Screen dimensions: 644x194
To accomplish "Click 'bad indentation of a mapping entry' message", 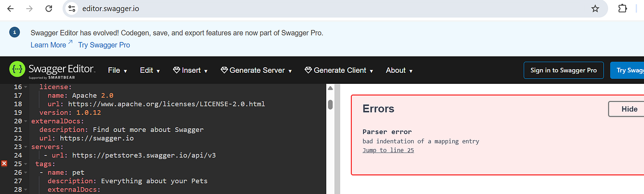I will point(421,141).
